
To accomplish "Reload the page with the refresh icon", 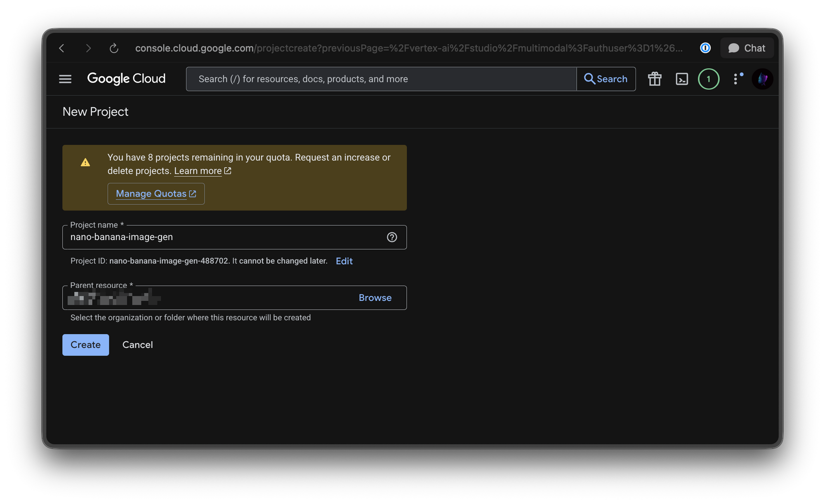I will [x=114, y=48].
